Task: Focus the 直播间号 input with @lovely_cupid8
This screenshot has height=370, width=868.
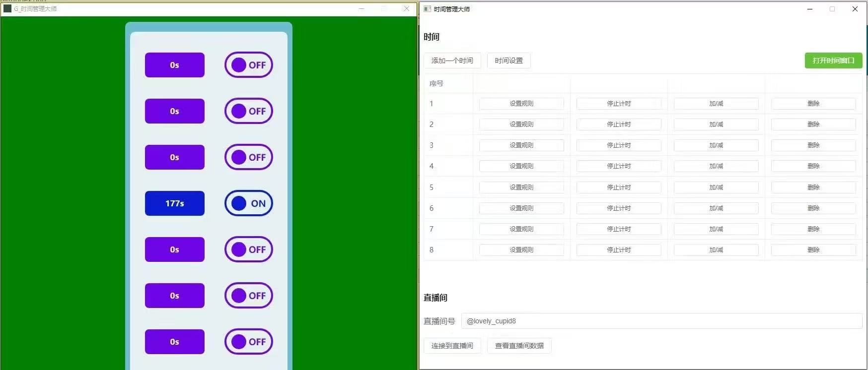Action: coord(661,321)
